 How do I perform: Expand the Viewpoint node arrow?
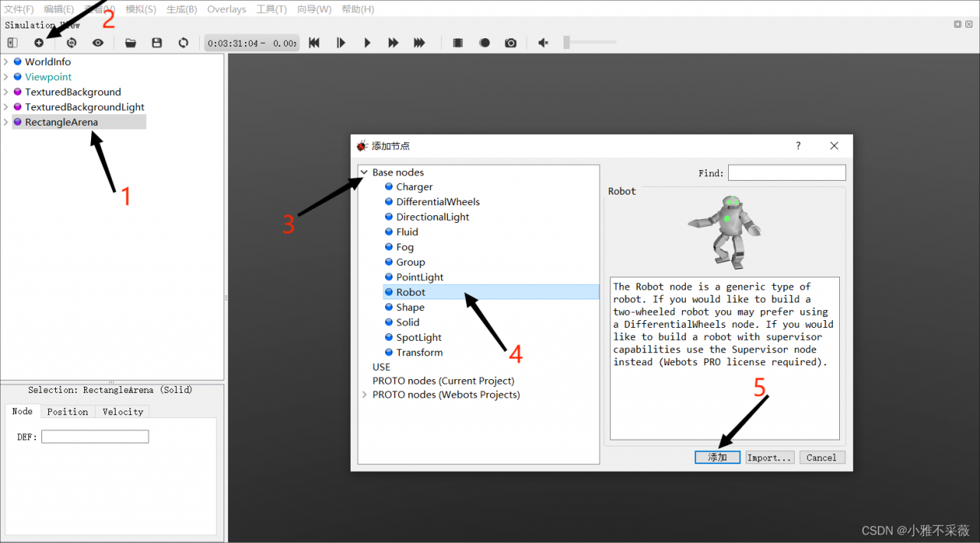(x=6, y=77)
